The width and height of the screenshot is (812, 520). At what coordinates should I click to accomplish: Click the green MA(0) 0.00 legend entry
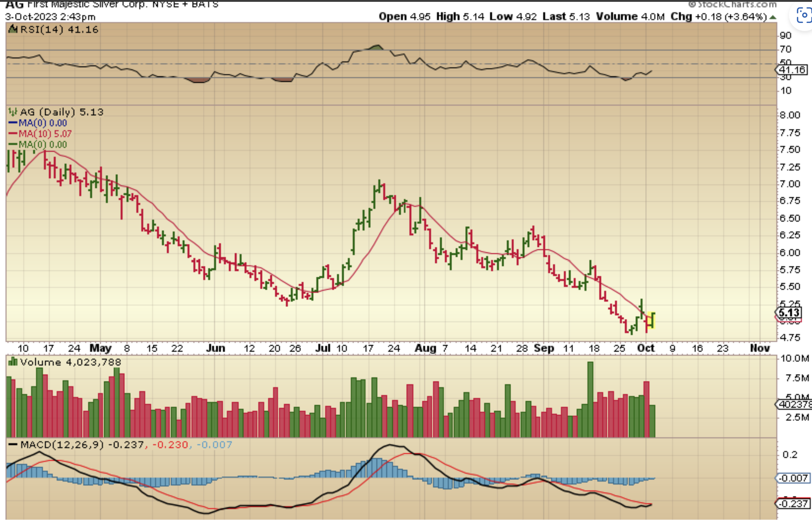coord(42,145)
